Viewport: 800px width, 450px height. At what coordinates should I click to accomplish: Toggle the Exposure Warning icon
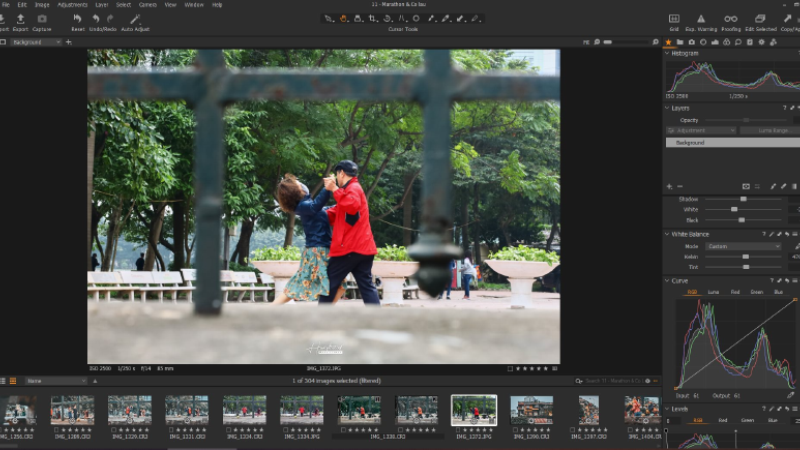point(701,18)
